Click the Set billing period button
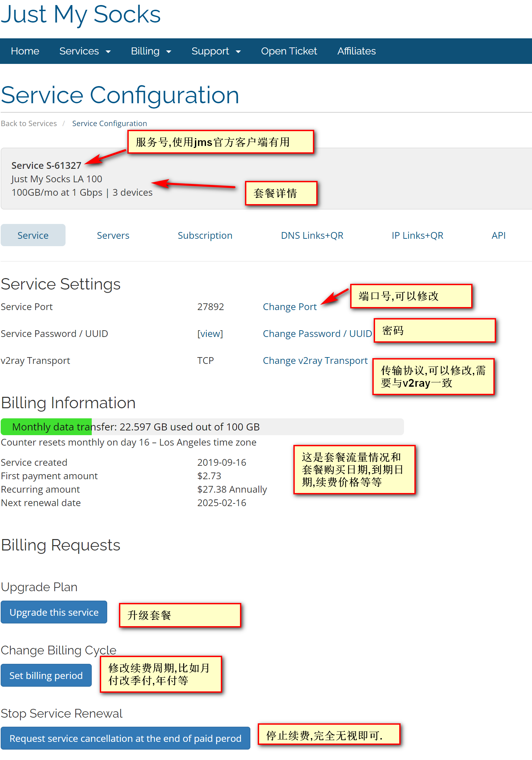Viewport: 532px width, 760px height. pyautogui.click(x=46, y=676)
